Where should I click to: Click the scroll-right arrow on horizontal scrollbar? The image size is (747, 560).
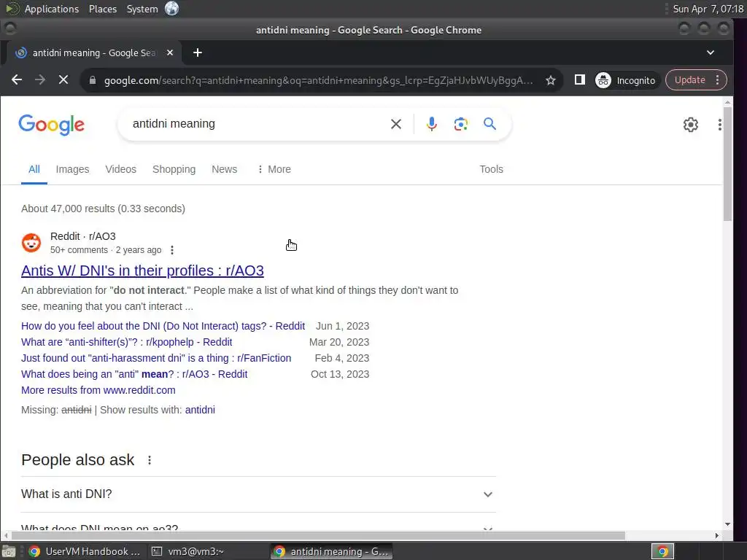pos(717,536)
